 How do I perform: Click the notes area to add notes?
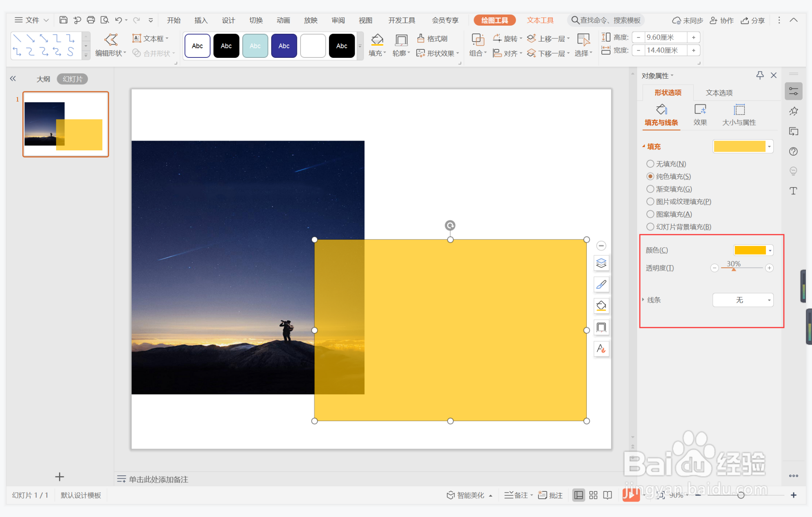point(159,480)
